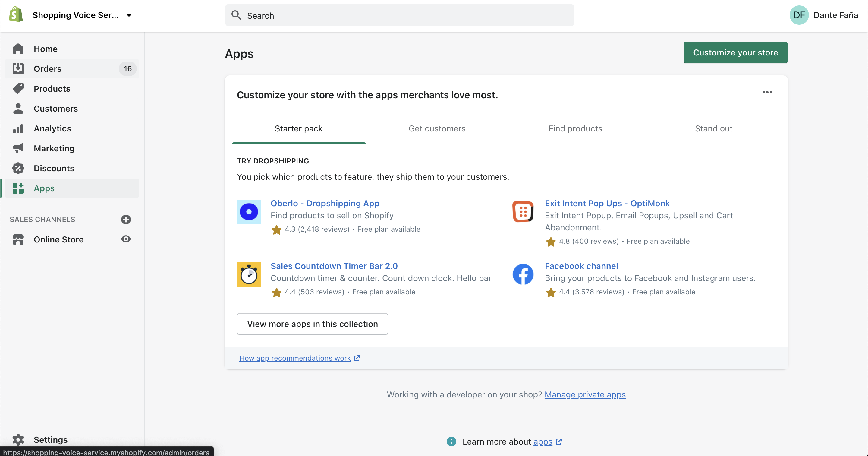This screenshot has width=868, height=456.
Task: Select Apps in the sidebar
Action: 72,188
